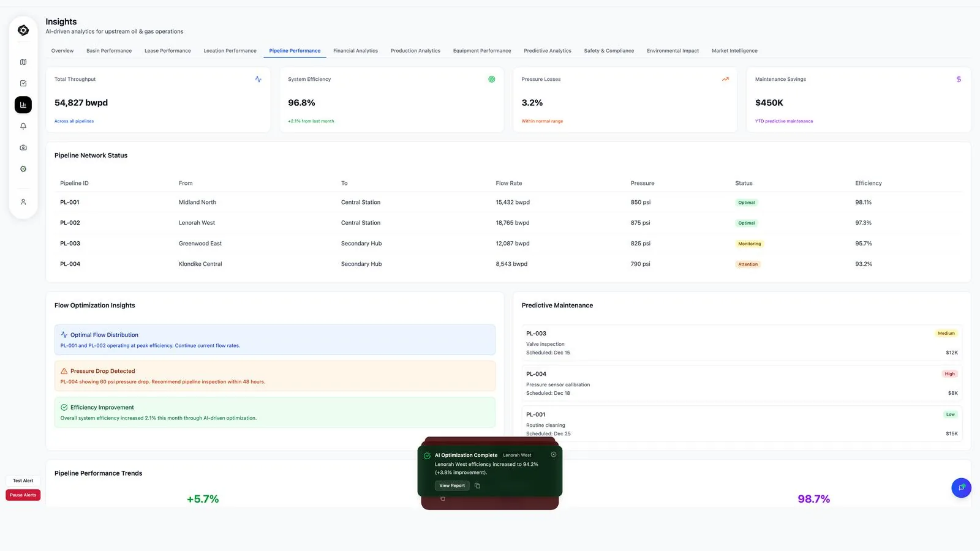Click the pulse icon beside Optimal Flow Distribution
The image size is (980, 551).
coord(64,335)
